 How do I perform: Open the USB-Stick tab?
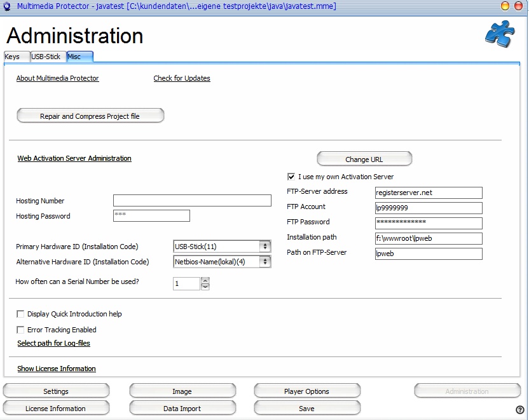[x=46, y=57]
